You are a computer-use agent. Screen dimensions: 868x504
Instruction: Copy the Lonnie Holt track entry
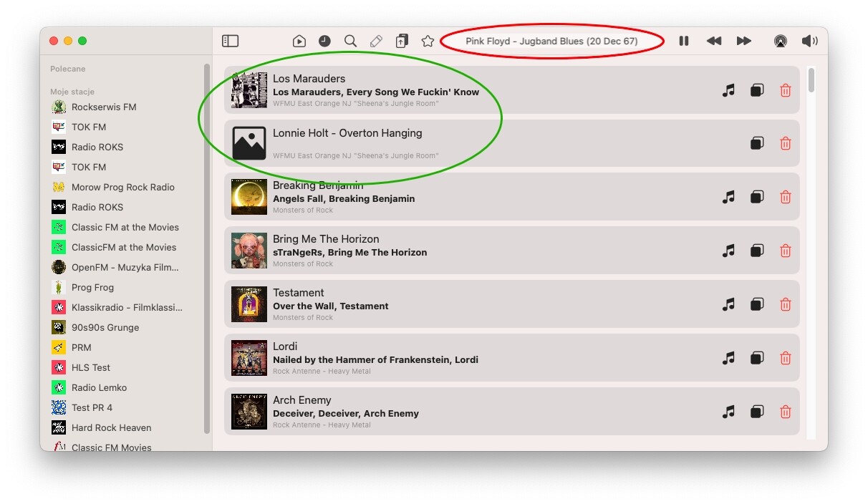(757, 143)
